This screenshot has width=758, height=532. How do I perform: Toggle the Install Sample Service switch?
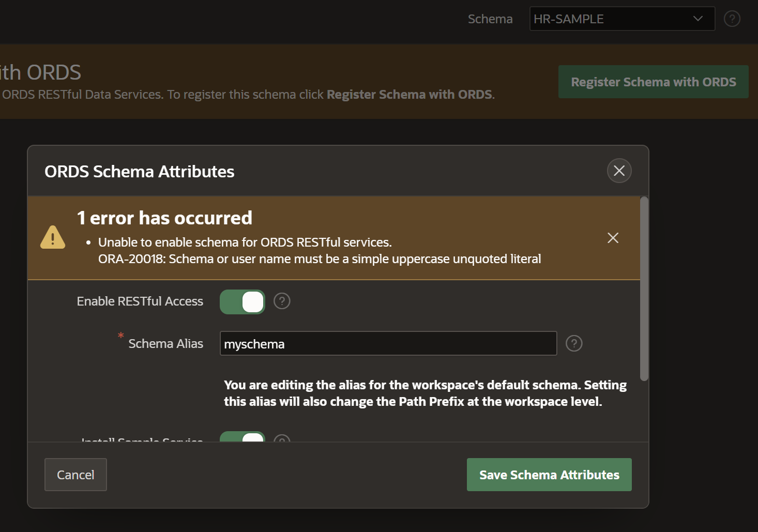point(242,437)
